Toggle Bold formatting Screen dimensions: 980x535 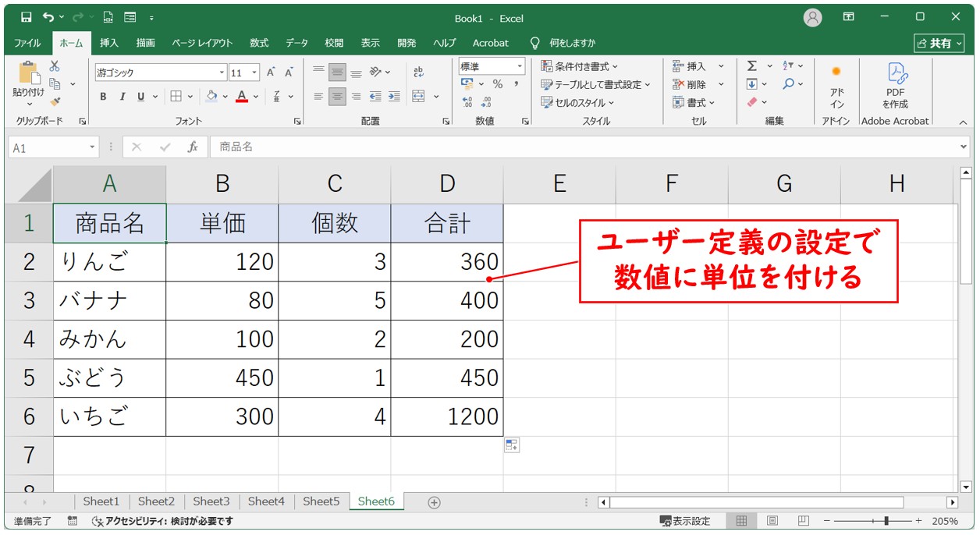point(103,97)
